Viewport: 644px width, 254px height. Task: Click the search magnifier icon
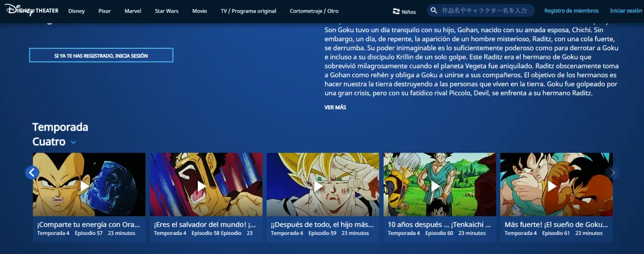pos(434,11)
